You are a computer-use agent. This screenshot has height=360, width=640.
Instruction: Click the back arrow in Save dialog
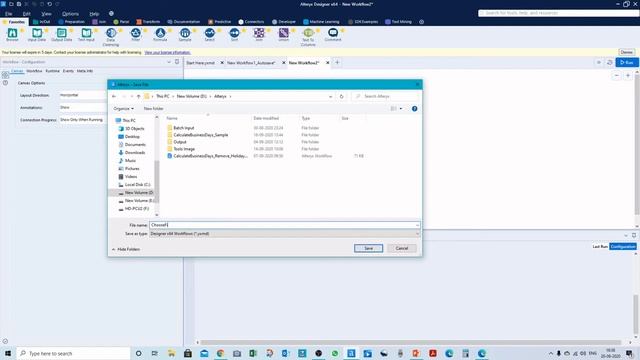point(114,96)
